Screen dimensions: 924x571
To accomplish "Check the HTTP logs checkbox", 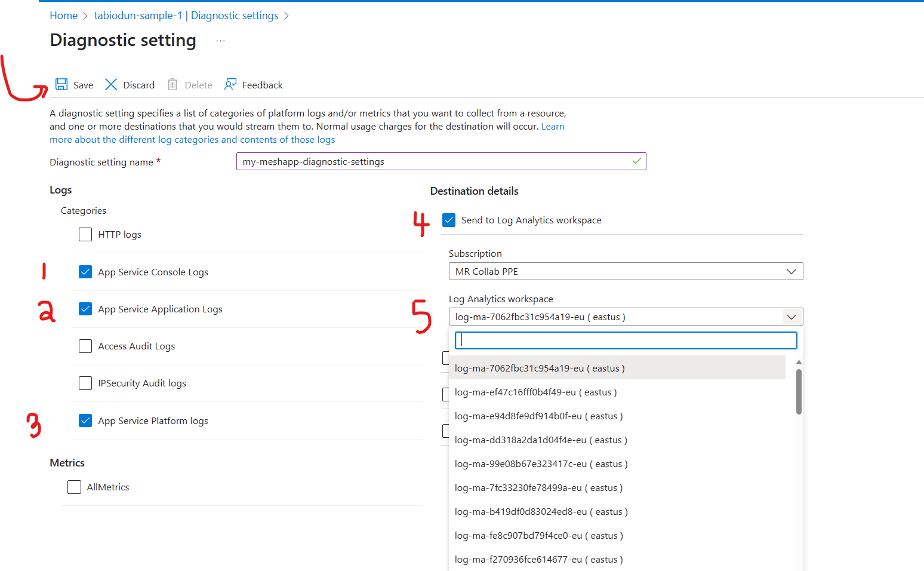I will tap(85, 234).
